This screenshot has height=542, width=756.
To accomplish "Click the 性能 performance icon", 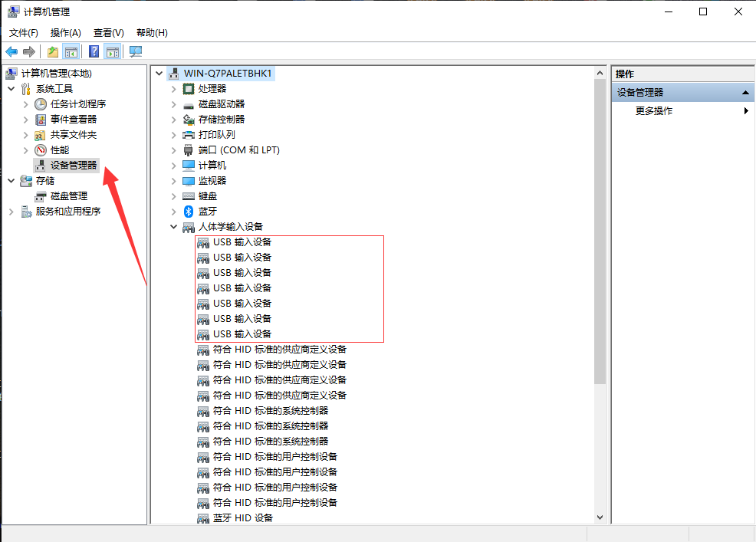I will click(41, 149).
